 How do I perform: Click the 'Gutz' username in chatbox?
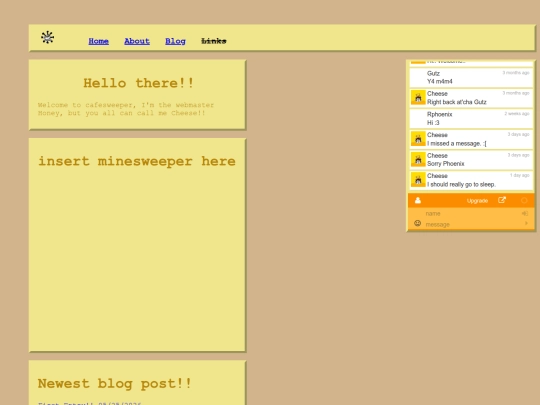pos(433,73)
